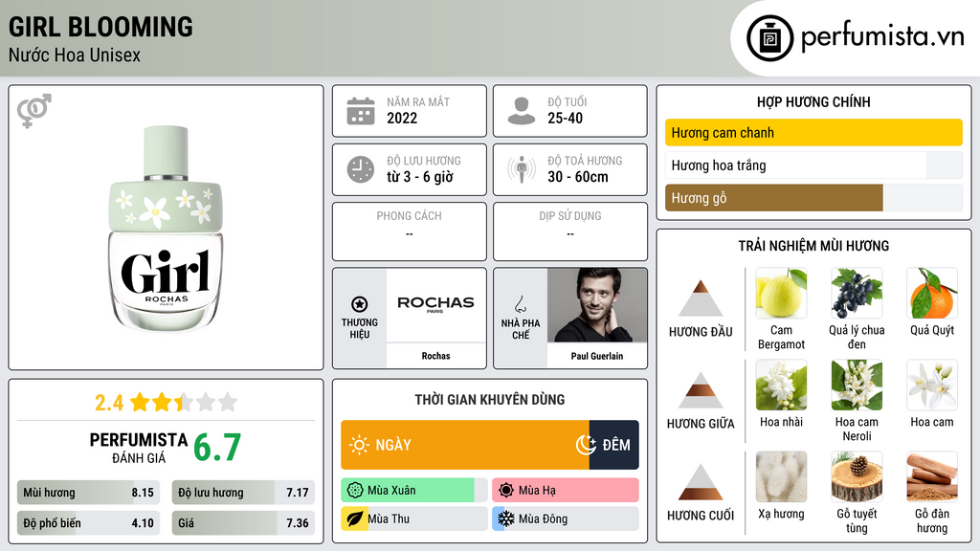Click the Mùa Đông snowflake icon
Screen dimensions: 980x551
[x=506, y=519]
